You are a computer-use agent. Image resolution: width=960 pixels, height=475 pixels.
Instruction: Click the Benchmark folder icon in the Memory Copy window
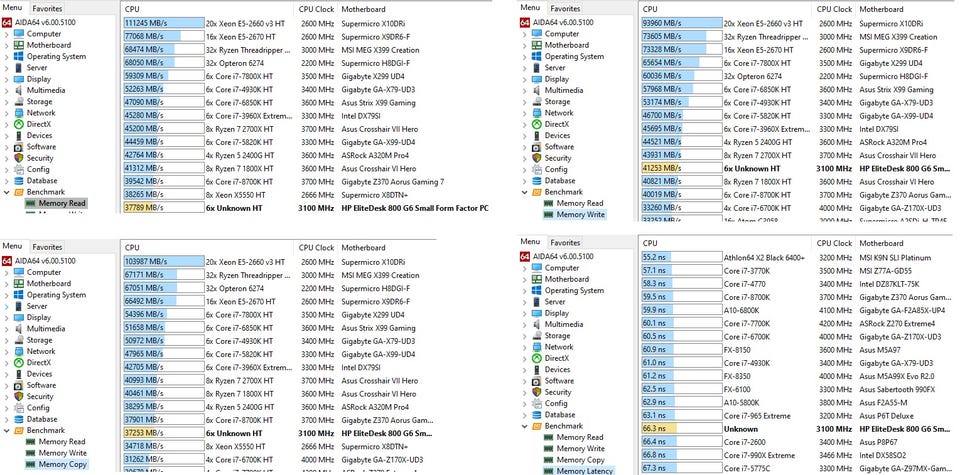click(x=18, y=430)
